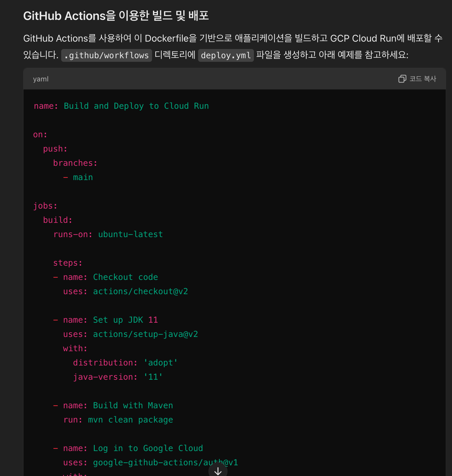Click the inline code '.github/workflows'
Image resolution: width=452 pixels, height=476 pixels.
click(x=107, y=55)
